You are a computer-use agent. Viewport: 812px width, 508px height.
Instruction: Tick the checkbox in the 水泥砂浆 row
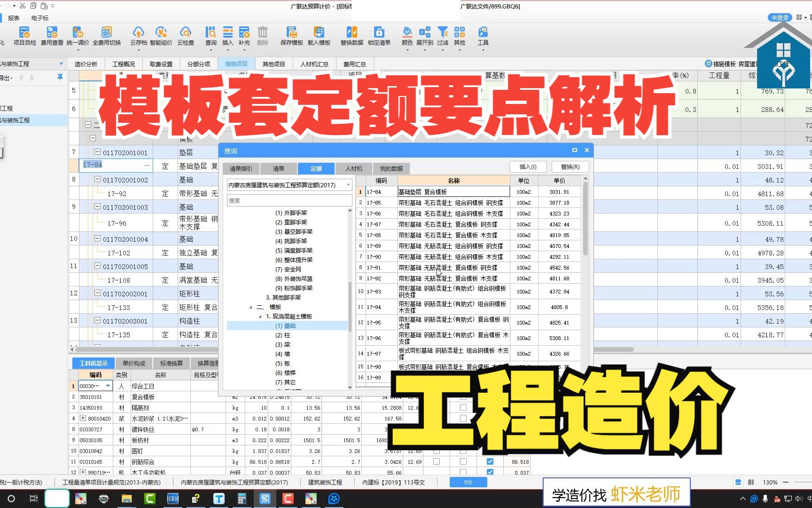463,418
